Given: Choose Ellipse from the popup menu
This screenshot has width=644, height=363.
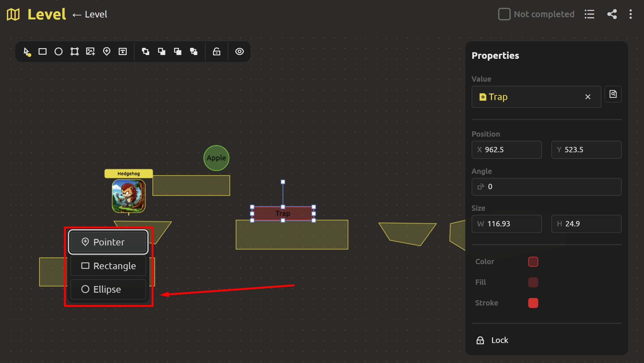Looking at the screenshot, I should click(108, 289).
